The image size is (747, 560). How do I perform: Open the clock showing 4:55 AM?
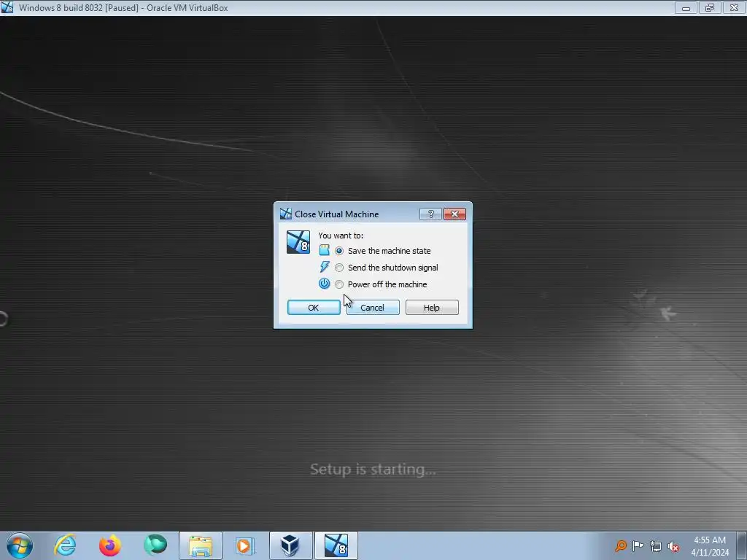(x=710, y=545)
